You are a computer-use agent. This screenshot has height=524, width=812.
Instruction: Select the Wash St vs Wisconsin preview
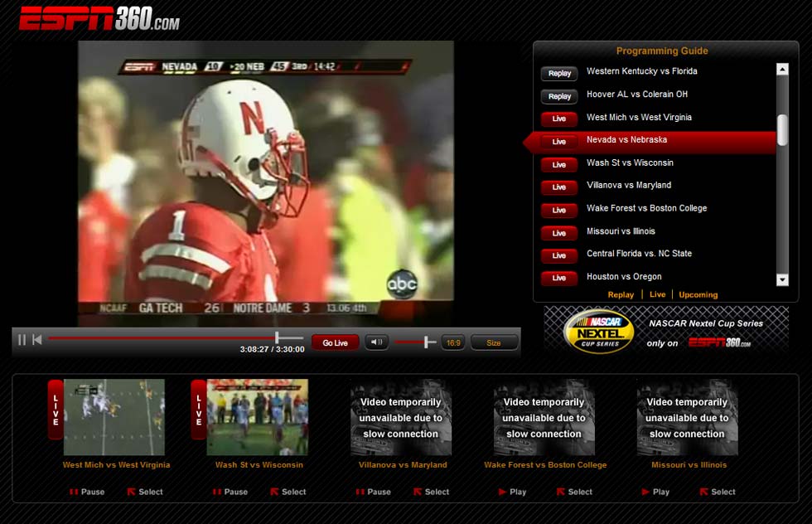pyautogui.click(x=288, y=492)
